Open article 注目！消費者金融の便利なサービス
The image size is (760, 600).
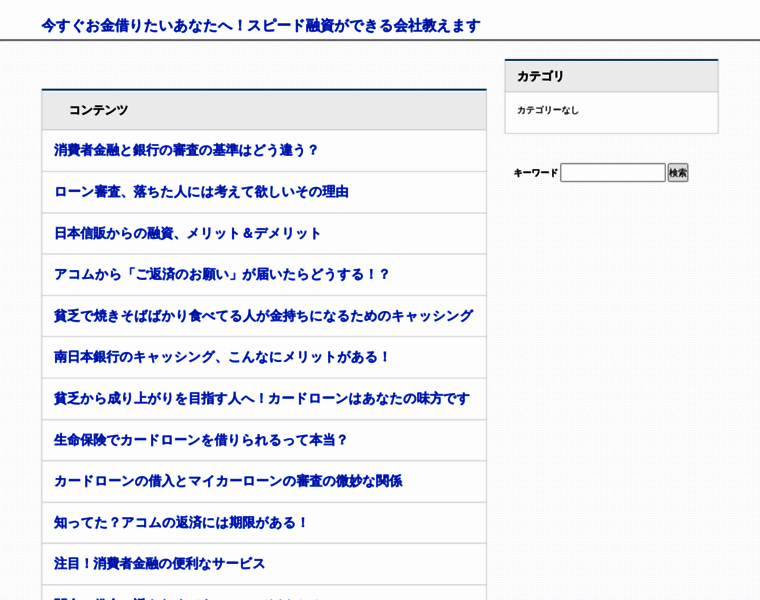pyautogui.click(x=159, y=564)
